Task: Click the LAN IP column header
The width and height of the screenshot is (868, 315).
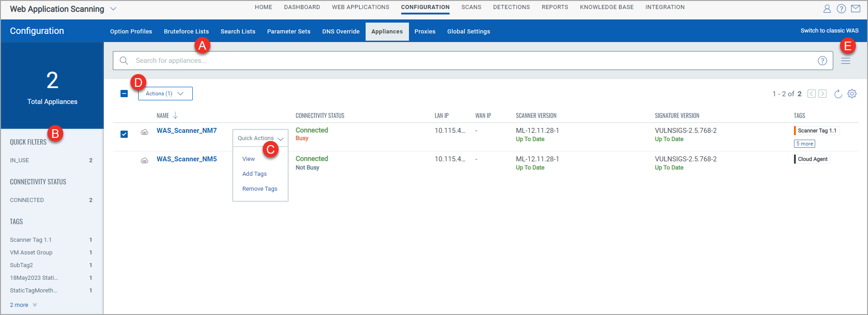Action: click(x=441, y=116)
